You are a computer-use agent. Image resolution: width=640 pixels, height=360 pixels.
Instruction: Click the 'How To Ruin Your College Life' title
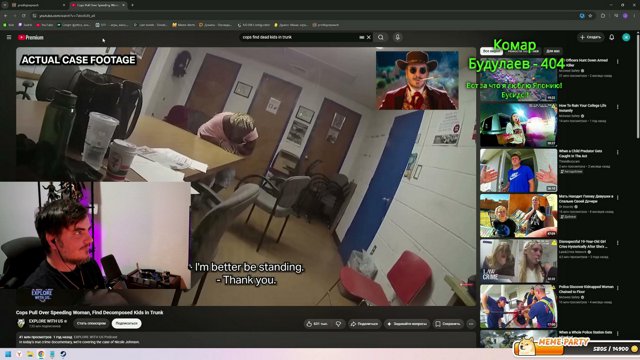click(583, 108)
